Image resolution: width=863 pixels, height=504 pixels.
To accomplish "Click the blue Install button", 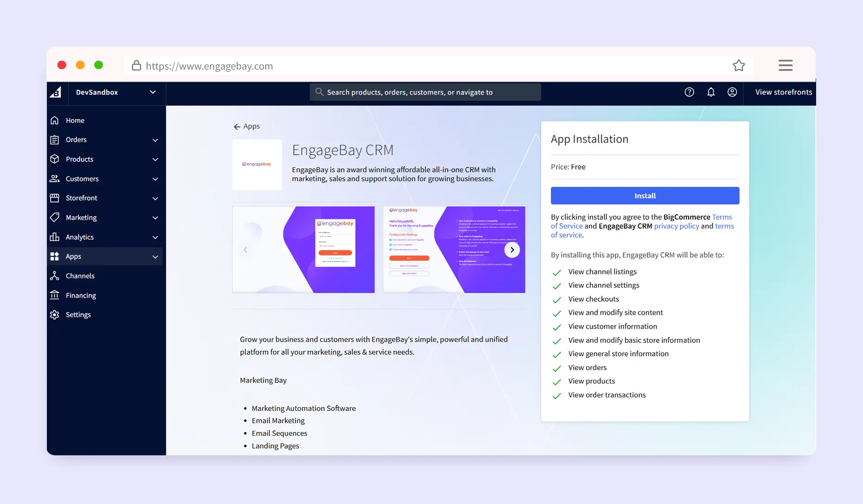I will pos(645,196).
